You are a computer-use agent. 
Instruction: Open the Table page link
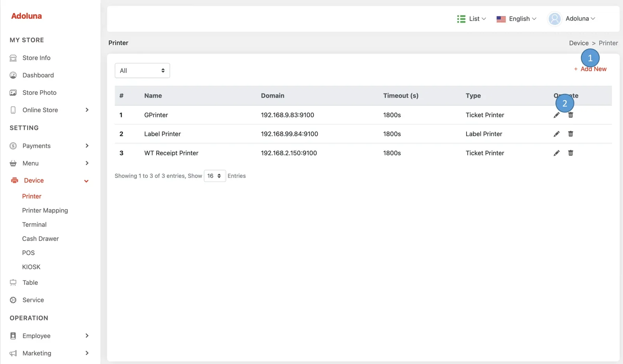pos(30,283)
